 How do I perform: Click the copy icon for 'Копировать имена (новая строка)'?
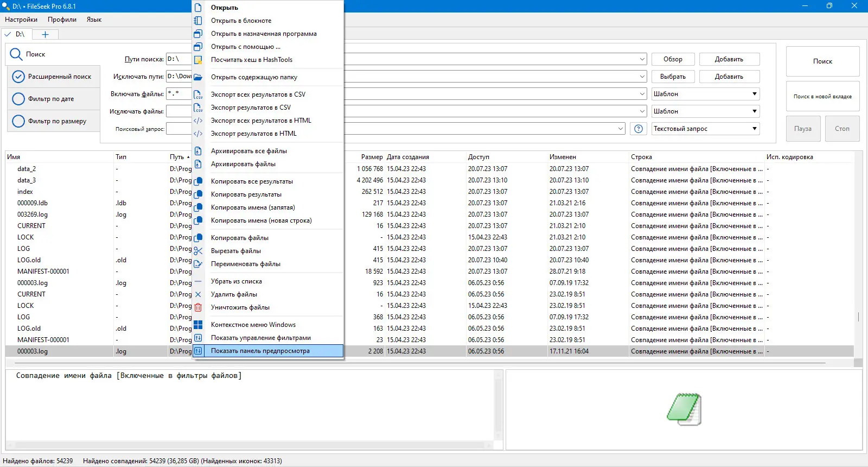click(198, 220)
